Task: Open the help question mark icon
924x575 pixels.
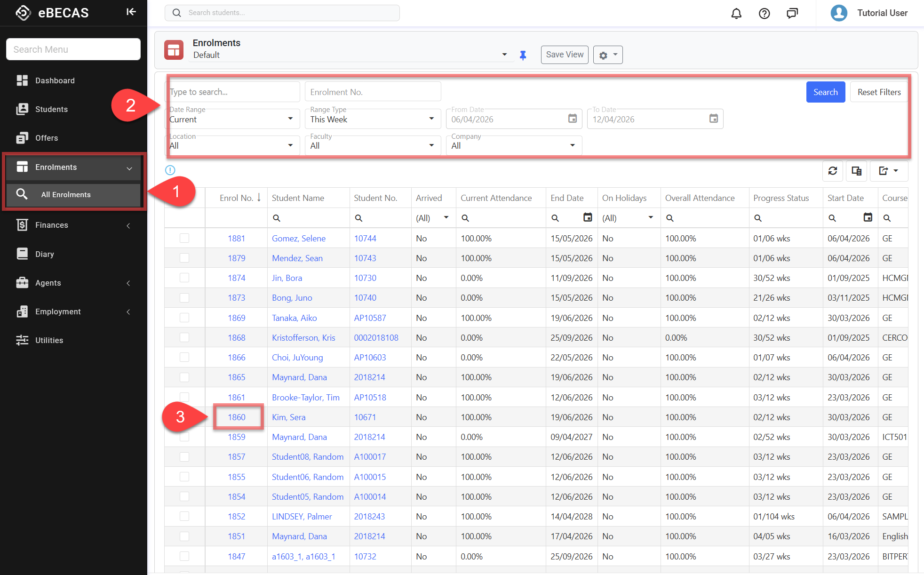Action: (x=764, y=13)
